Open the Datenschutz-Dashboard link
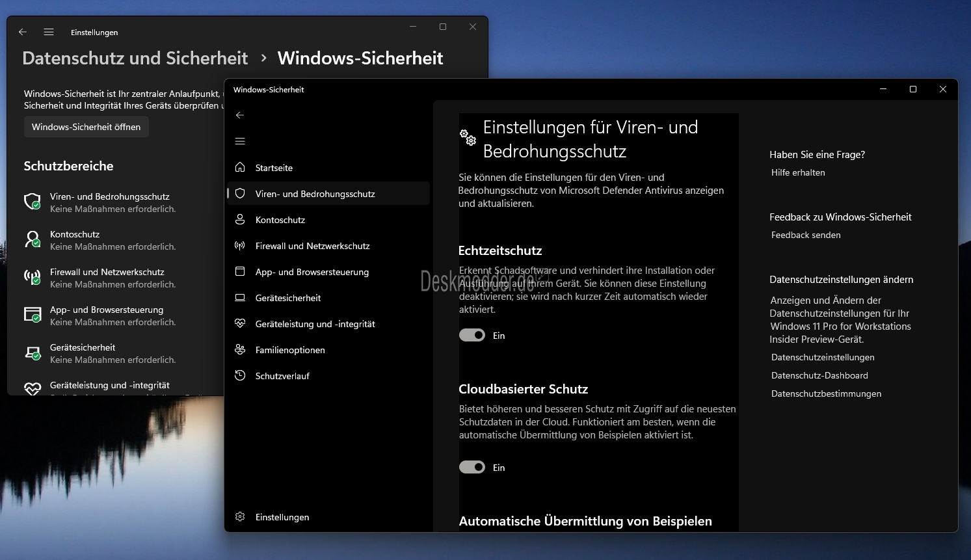Screen dimensions: 971x560 point(819,375)
